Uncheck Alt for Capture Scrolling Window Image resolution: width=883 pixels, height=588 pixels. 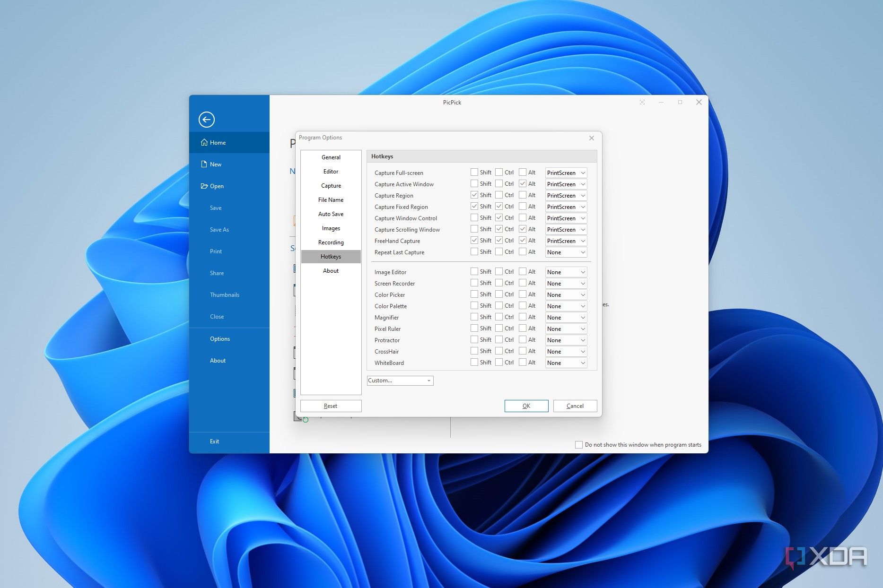(523, 229)
